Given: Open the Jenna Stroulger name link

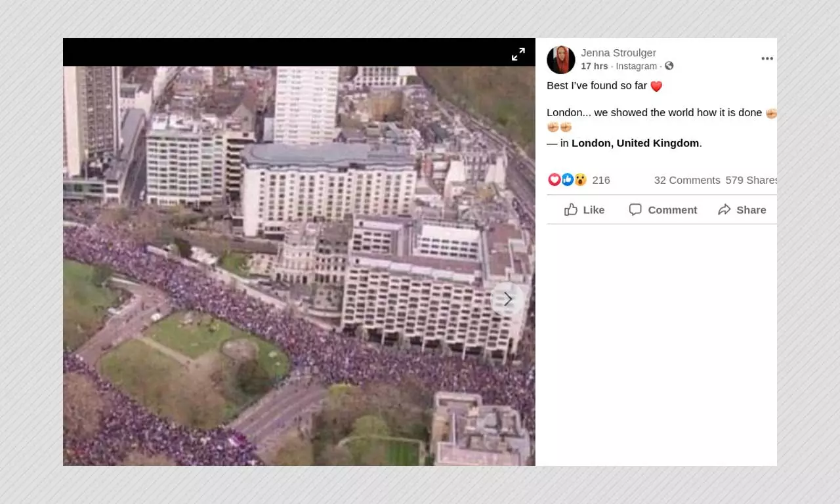Looking at the screenshot, I should [618, 52].
